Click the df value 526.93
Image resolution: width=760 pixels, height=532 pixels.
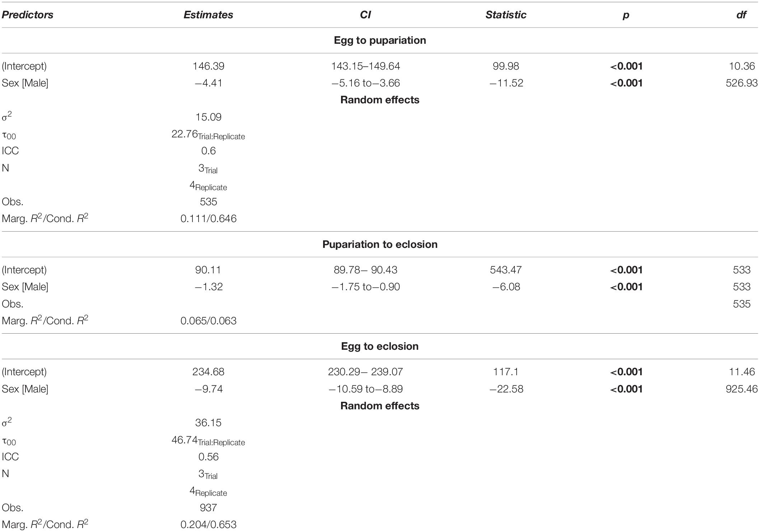click(x=742, y=83)
